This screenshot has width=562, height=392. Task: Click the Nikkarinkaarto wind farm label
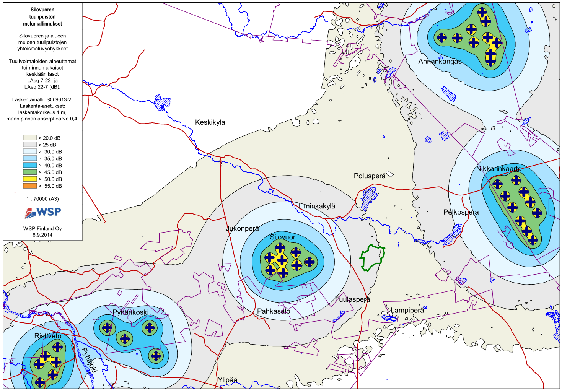[x=499, y=169]
